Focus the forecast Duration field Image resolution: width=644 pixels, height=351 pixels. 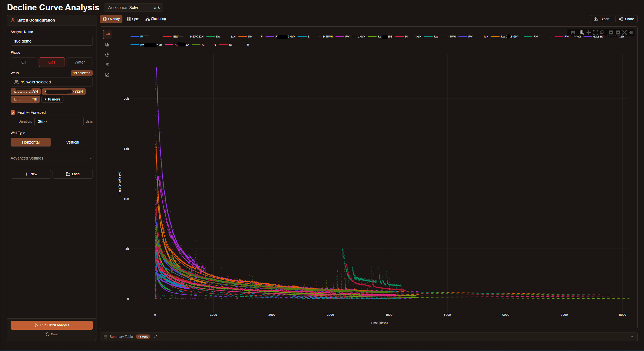click(x=59, y=121)
